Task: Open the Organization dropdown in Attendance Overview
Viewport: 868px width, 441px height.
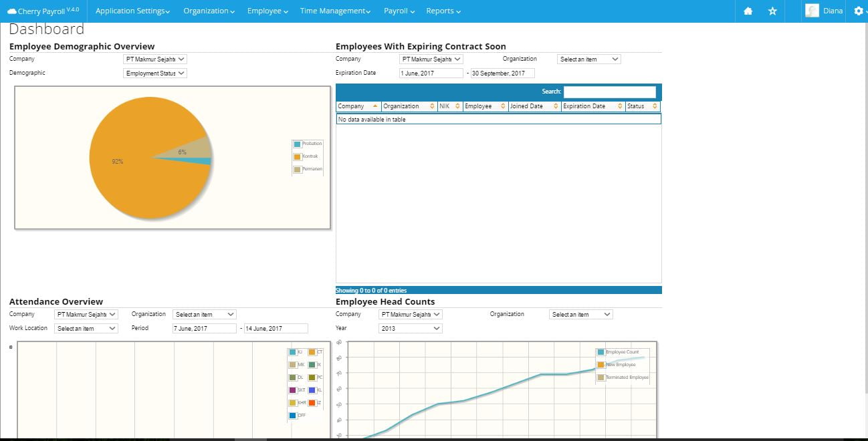Action: click(x=205, y=314)
